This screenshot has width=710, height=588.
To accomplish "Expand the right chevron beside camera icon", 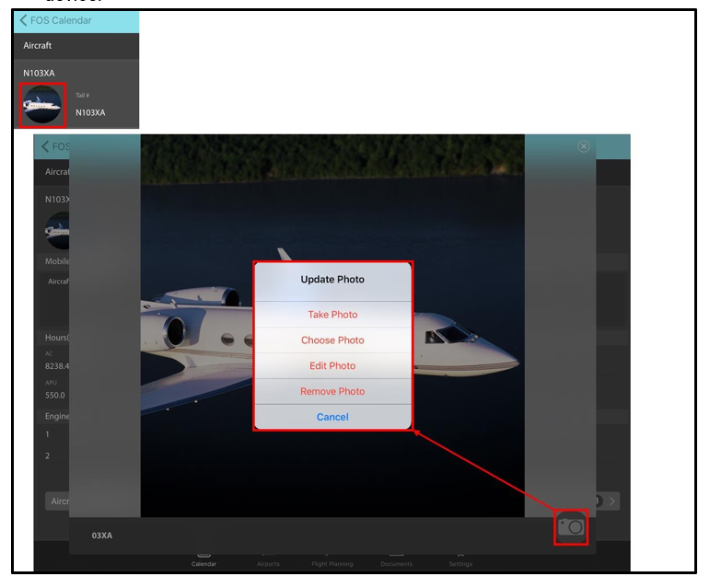I will 613,502.
